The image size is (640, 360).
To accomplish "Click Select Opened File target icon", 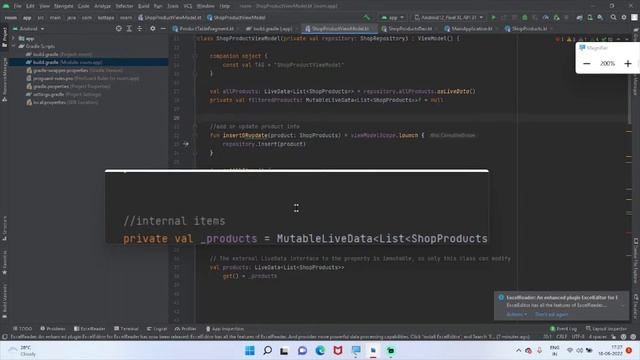I will 118,29.
